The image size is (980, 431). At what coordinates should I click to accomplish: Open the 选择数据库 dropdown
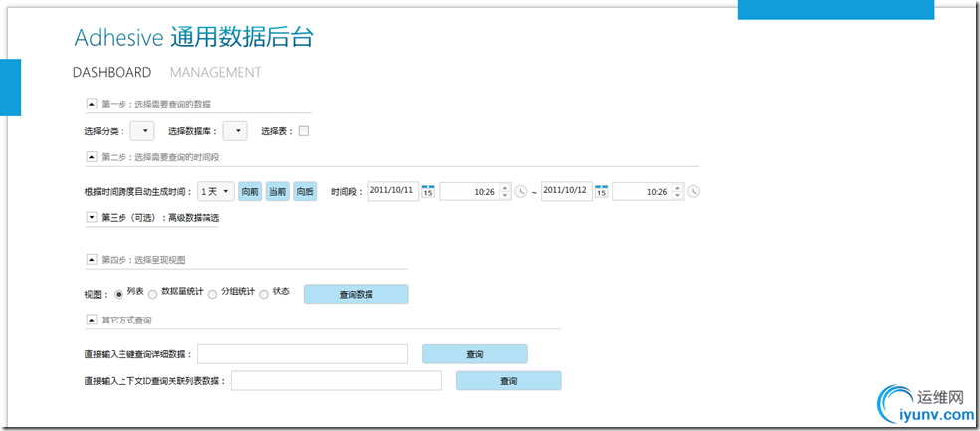[x=235, y=131]
